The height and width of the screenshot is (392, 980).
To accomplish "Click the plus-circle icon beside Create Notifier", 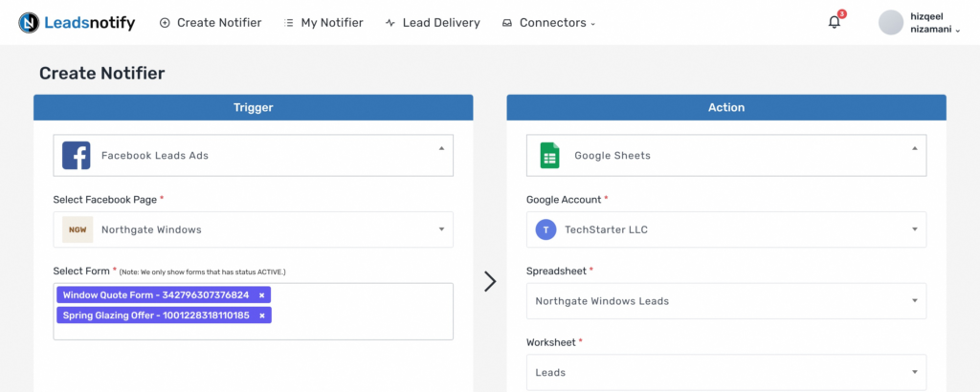I will click(165, 23).
